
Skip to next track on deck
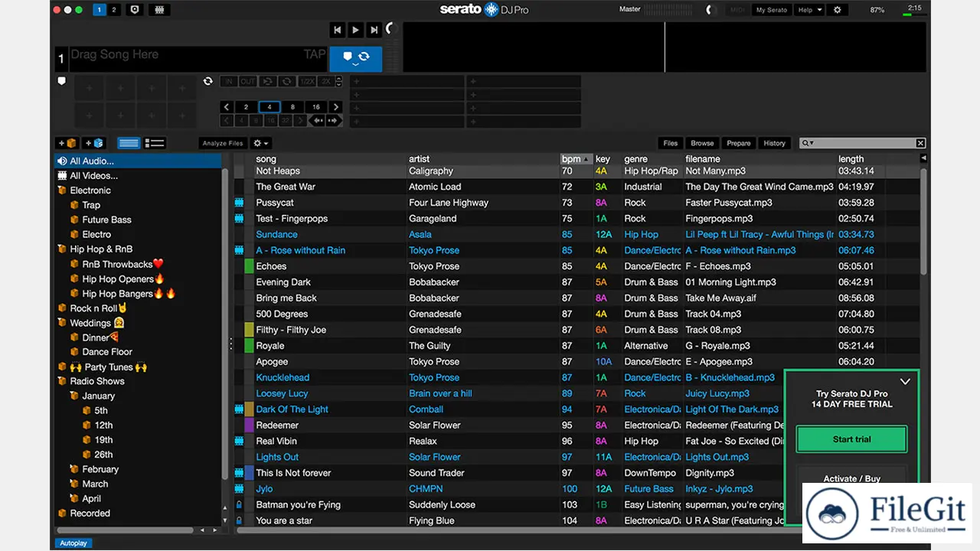point(374,30)
